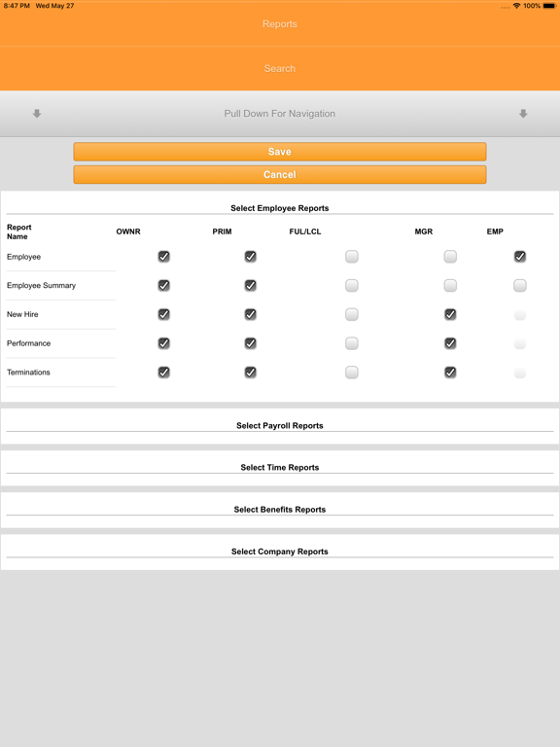The height and width of the screenshot is (747, 560).
Task: Open the Search header item
Action: pyautogui.click(x=280, y=69)
